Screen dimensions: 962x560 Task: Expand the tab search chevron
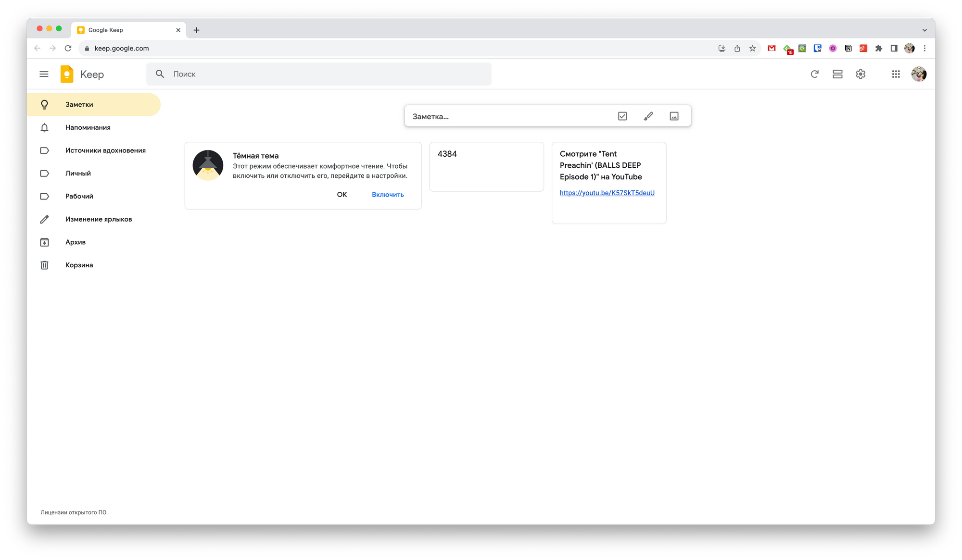[x=924, y=30]
